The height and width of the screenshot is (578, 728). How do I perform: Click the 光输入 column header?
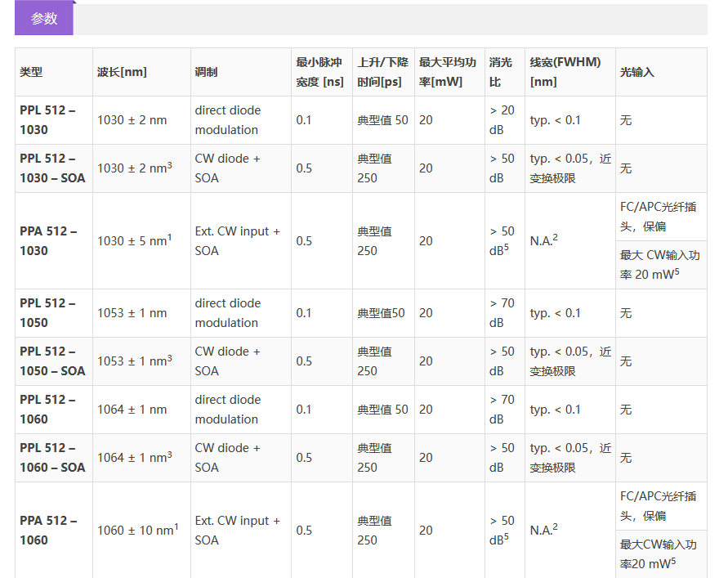(637, 72)
